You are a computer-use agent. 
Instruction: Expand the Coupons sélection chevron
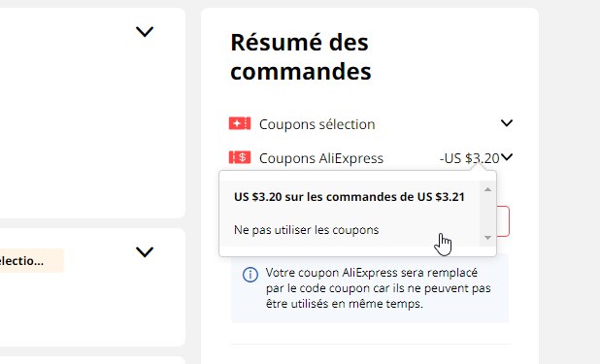click(507, 123)
